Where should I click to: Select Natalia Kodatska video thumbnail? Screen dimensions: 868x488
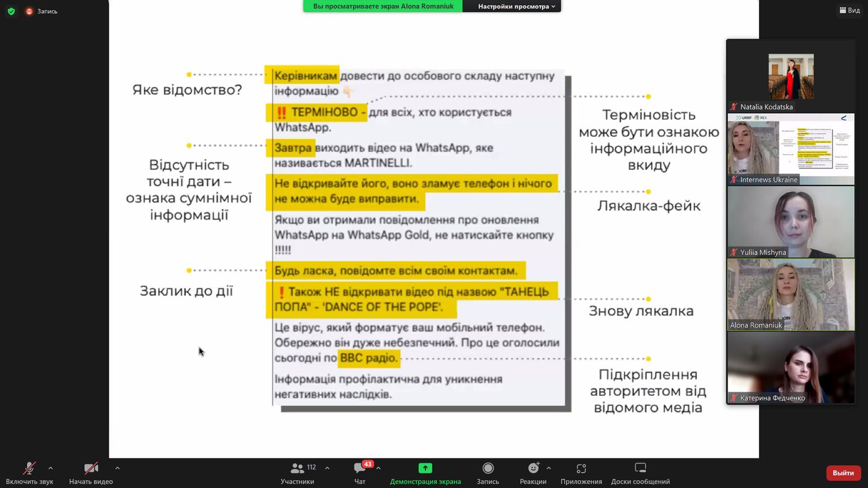790,76
